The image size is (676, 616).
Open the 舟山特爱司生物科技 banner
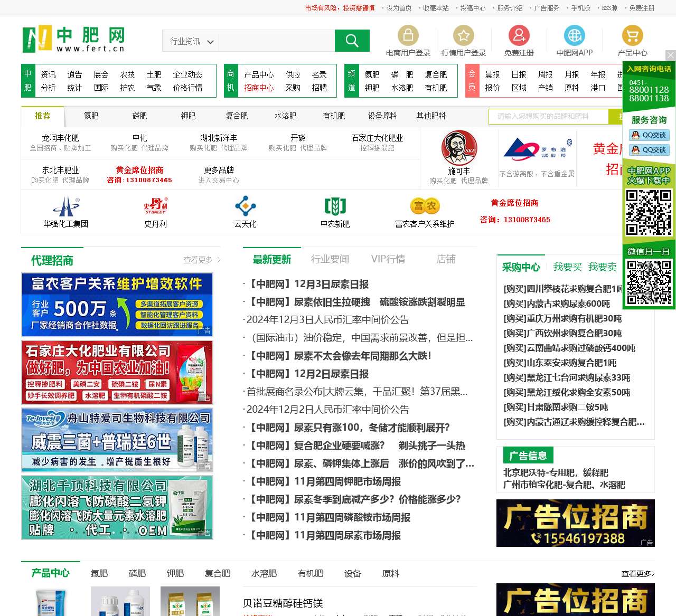click(x=117, y=440)
